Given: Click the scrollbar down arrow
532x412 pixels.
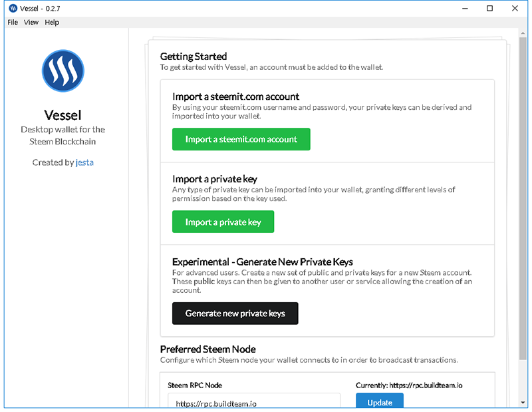Looking at the screenshot, I should [523, 403].
